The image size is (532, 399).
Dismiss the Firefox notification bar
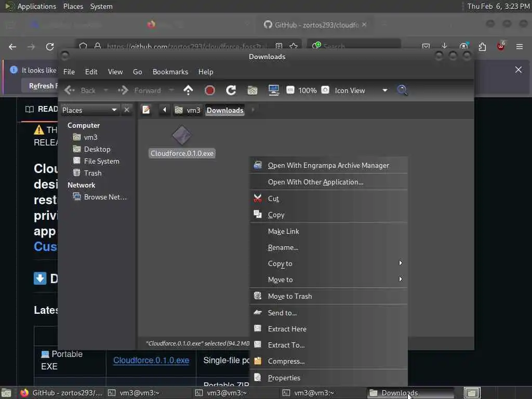pos(518,70)
